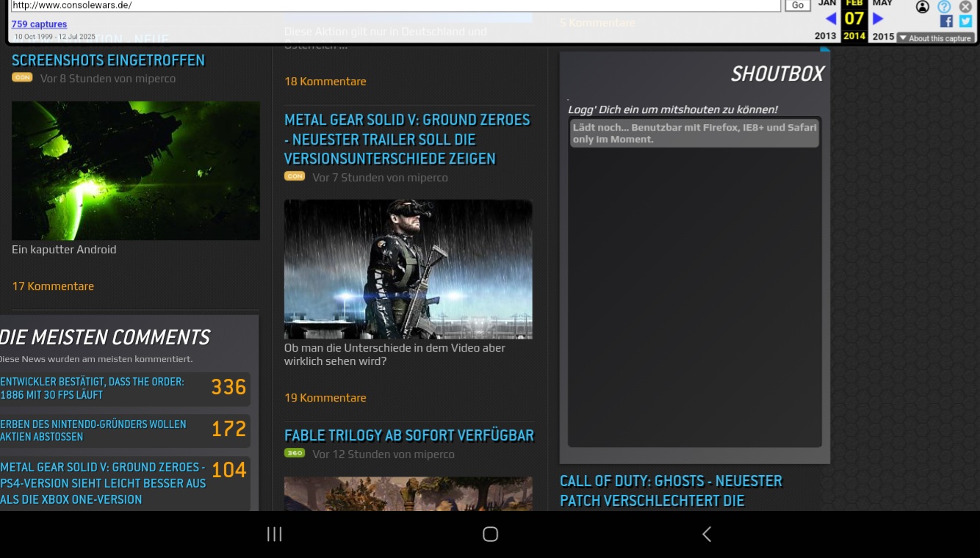Click 'Vor 12 Stunden von miperco' byline
The width and height of the screenshot is (980, 558).
coord(383,454)
